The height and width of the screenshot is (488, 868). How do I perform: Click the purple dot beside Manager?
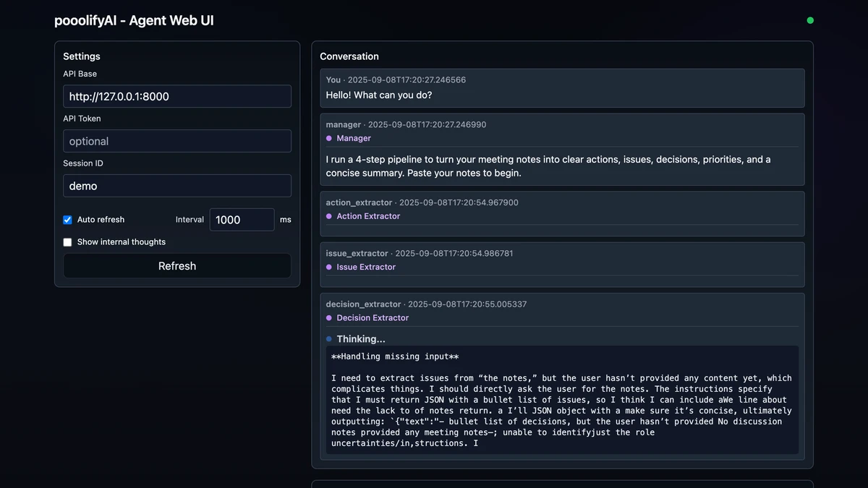pyautogui.click(x=329, y=138)
